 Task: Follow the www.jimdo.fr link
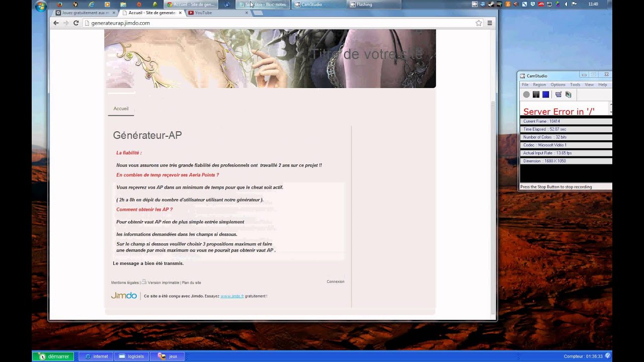pos(232,296)
